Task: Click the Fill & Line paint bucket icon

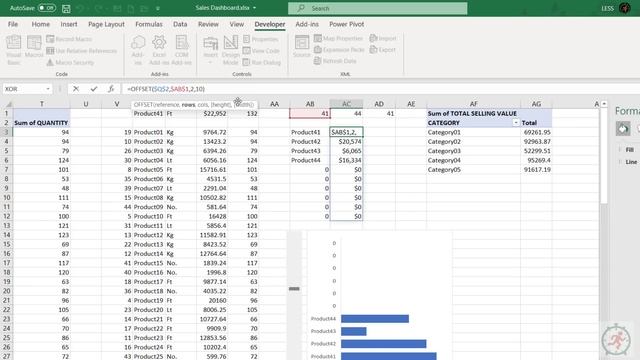Action: (623, 129)
